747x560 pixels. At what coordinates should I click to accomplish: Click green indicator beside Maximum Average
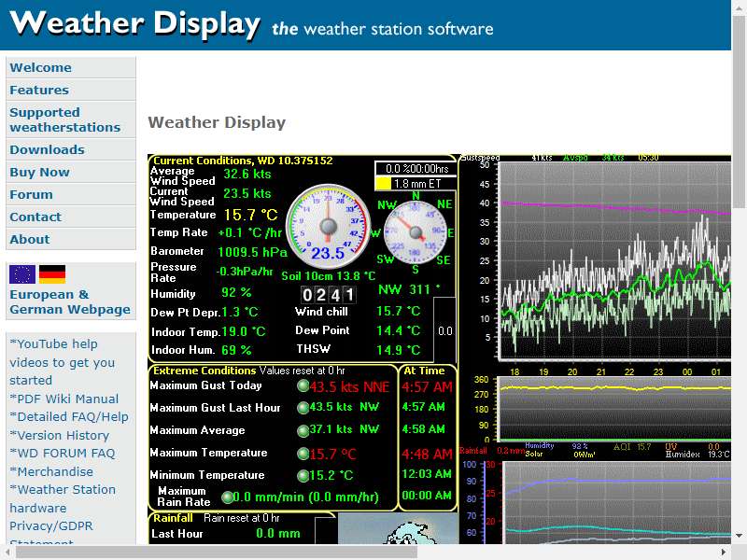click(303, 431)
